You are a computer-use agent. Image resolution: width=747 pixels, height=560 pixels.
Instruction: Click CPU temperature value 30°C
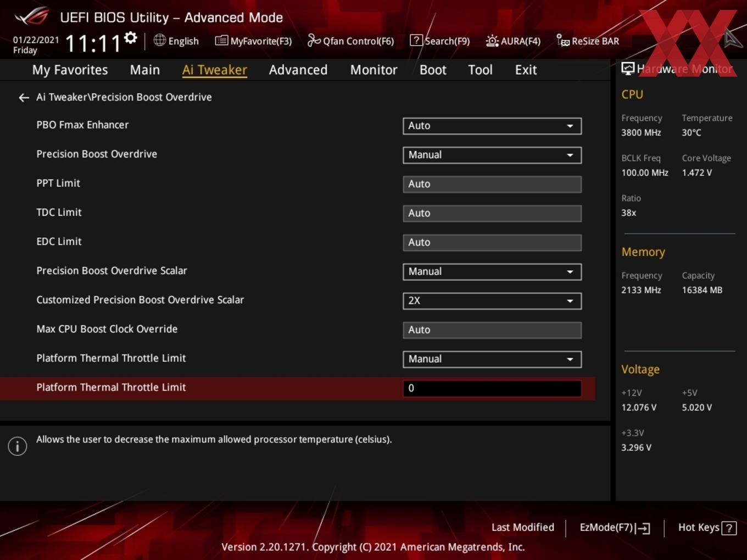point(692,133)
